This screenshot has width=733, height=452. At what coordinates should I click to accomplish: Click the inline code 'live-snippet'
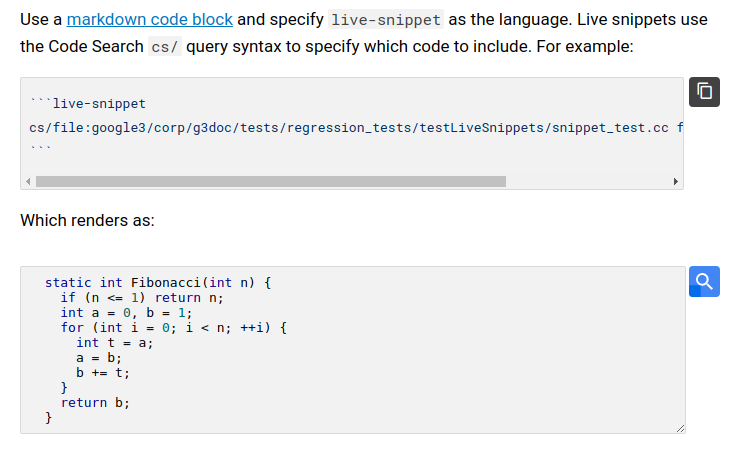coord(386,20)
